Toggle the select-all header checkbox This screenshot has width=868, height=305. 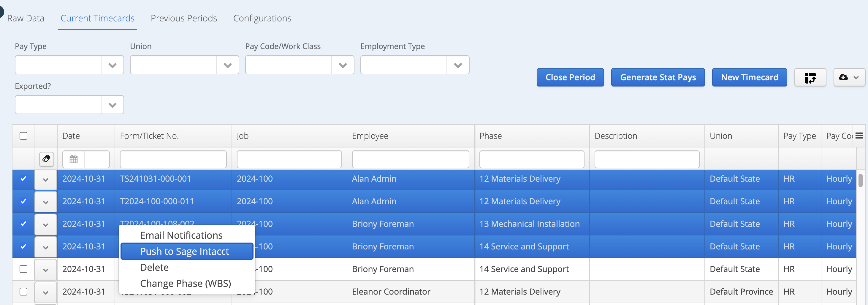pyautogui.click(x=23, y=136)
